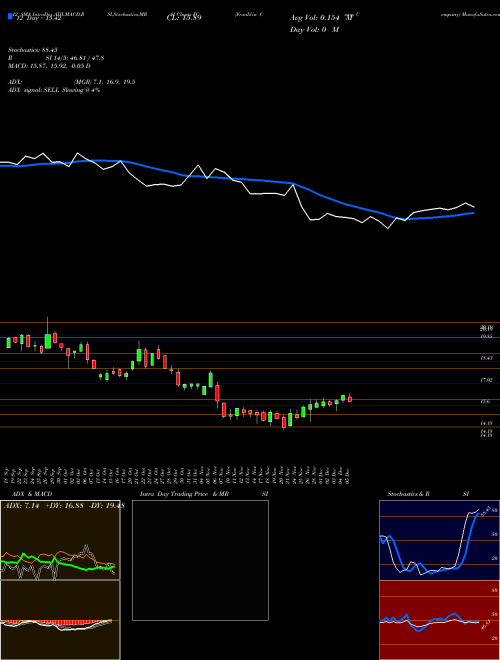Image resolution: width=500 pixels, height=660 pixels.
Task: Click the 15.6 price axis label
Action: click(x=486, y=402)
